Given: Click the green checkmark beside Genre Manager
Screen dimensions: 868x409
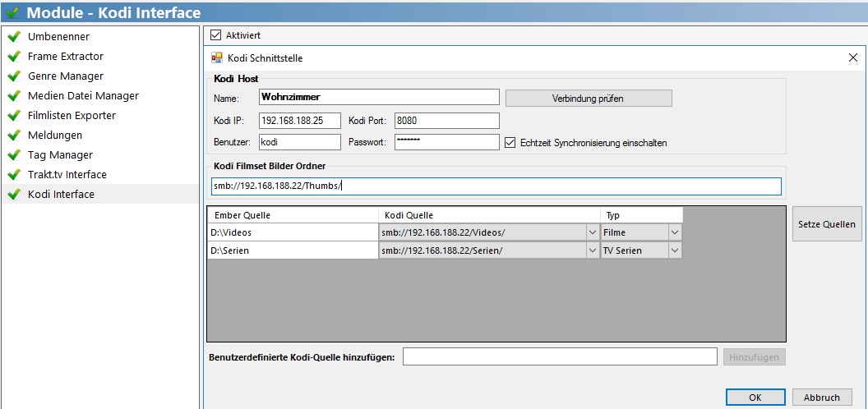Looking at the screenshot, I should click(x=13, y=76).
